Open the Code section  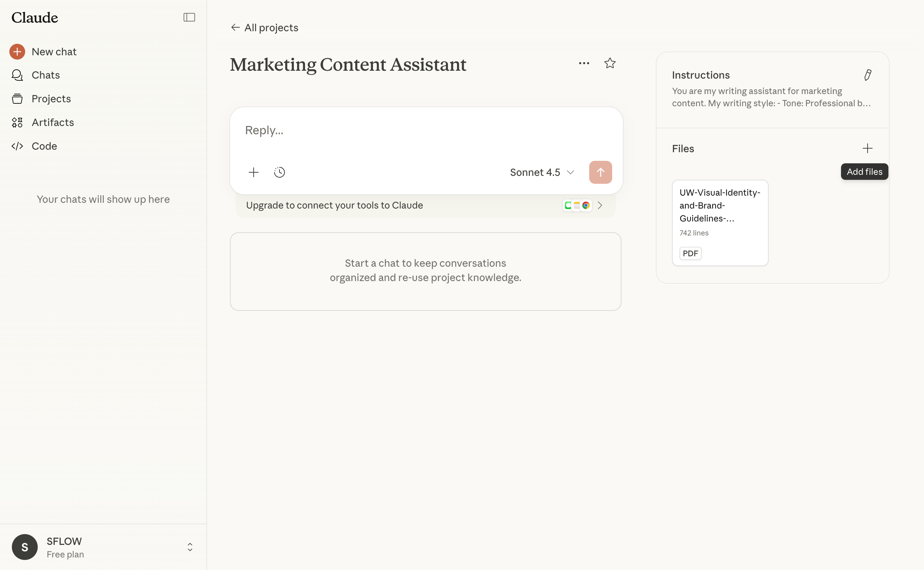(44, 146)
